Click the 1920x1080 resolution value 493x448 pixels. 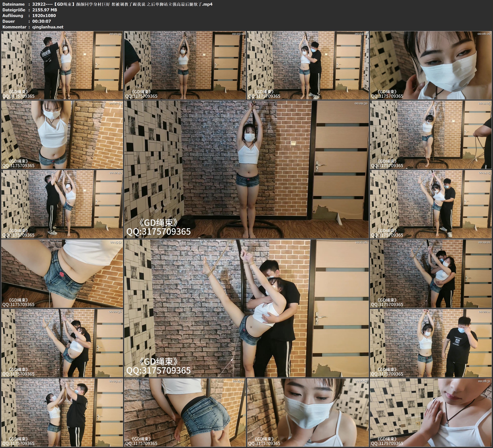[44, 15]
